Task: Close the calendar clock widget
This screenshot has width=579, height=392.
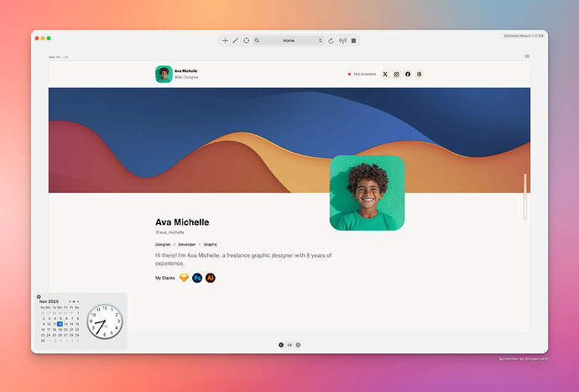Action: tap(39, 296)
